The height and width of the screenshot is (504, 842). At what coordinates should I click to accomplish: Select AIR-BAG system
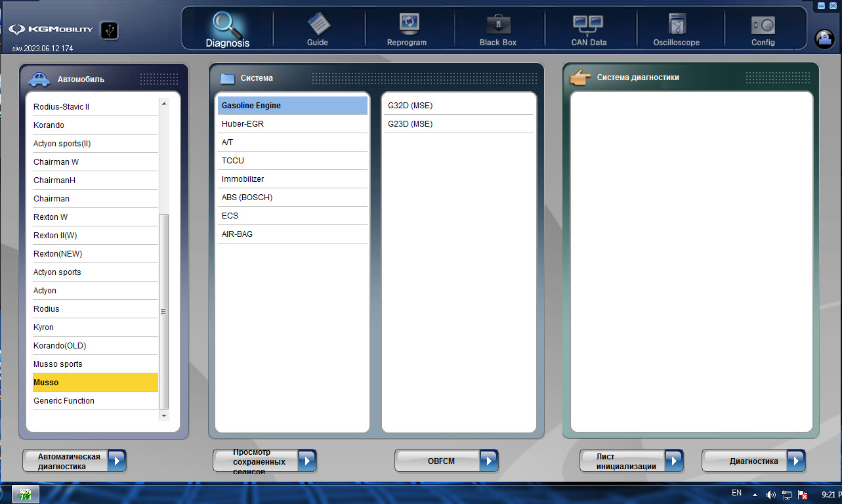[293, 234]
